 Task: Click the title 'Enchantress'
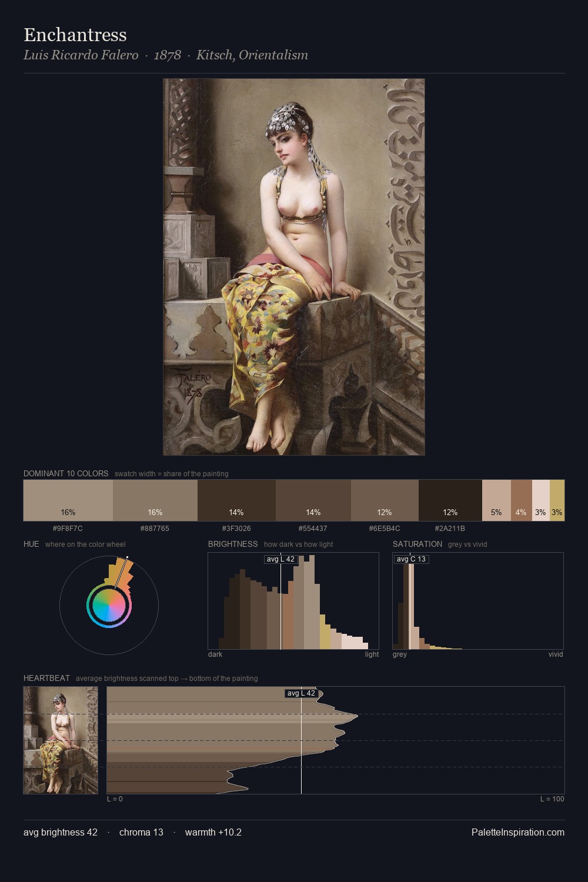[75, 35]
